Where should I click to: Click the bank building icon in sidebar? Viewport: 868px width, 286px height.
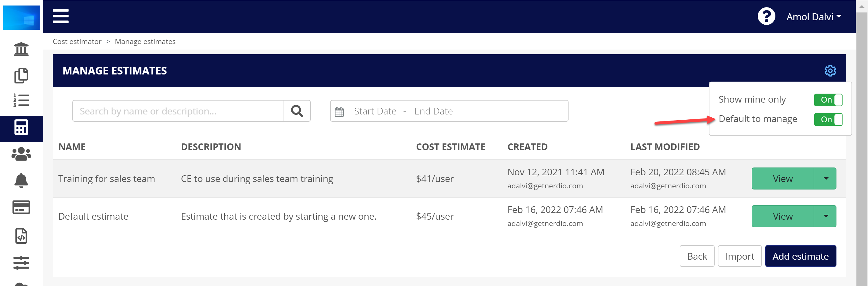click(x=21, y=49)
